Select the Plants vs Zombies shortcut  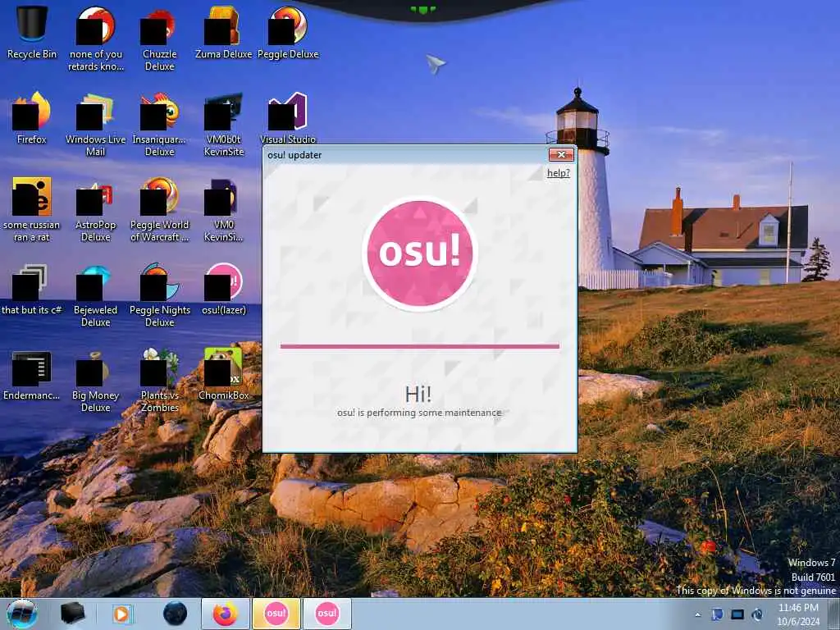coord(160,381)
